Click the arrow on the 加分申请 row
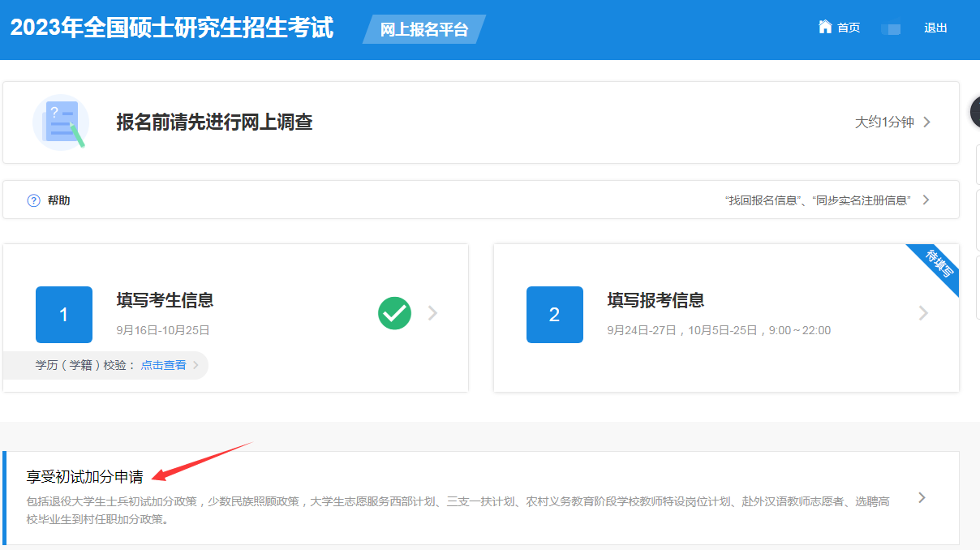This screenshot has width=980, height=550. tap(922, 497)
